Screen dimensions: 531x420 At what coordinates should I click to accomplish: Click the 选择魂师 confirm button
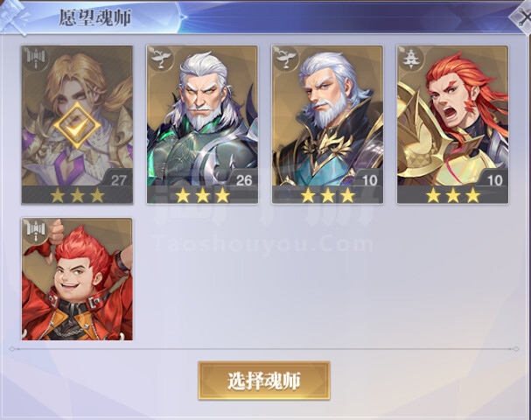point(264,381)
